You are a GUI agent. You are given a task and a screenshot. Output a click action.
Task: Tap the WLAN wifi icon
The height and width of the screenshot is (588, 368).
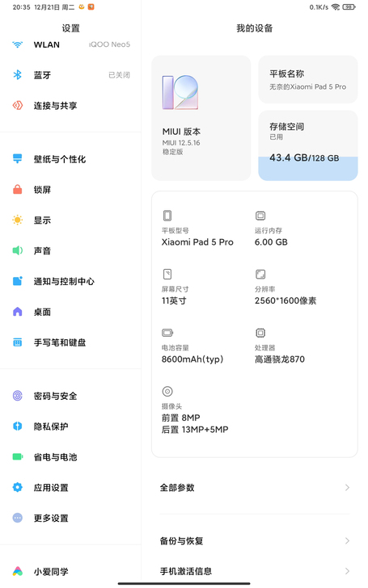[x=17, y=44]
